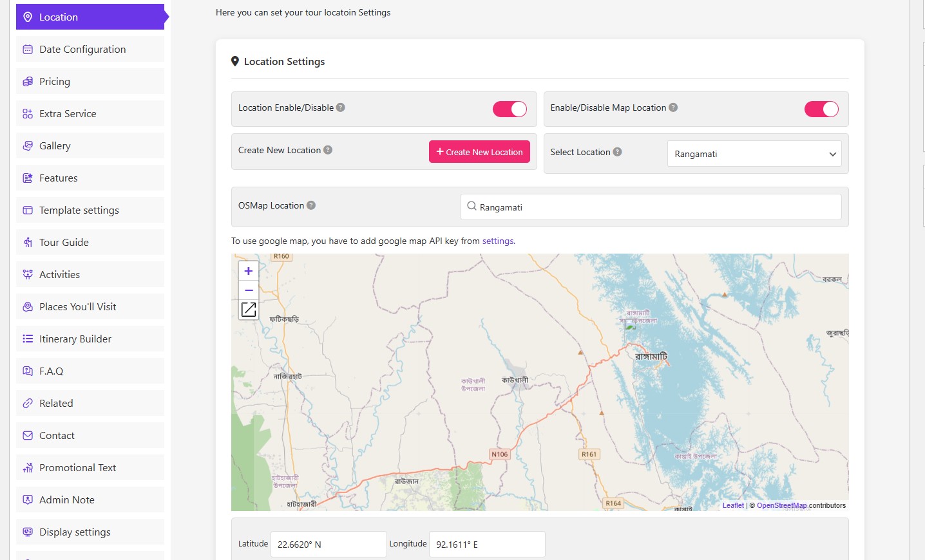This screenshot has height=560, width=925.
Task: Click help icon beside Select Location
Action: 617,152
